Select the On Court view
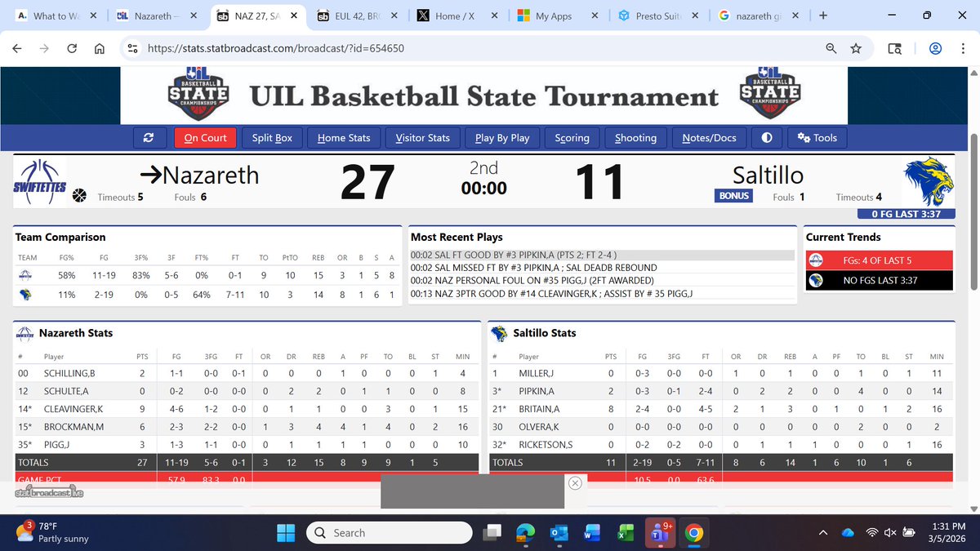 [x=205, y=138]
